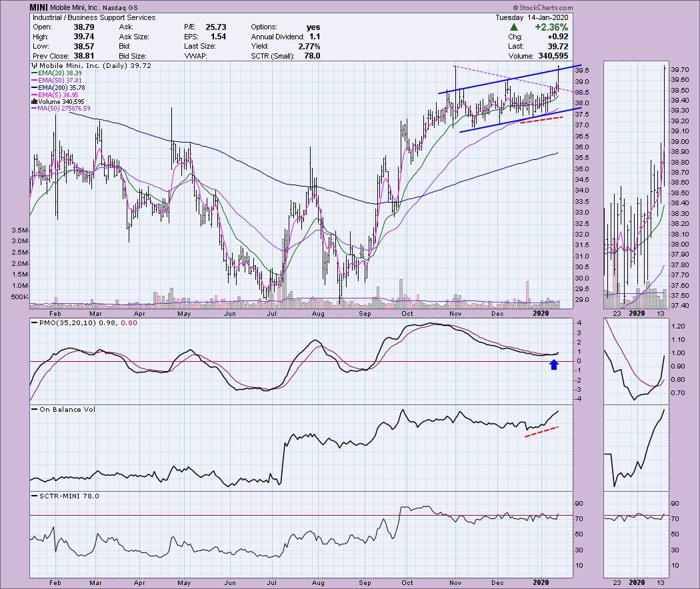Click the Yield value 2.77%
Image resolution: width=700 pixels, height=589 pixels.
tap(309, 46)
